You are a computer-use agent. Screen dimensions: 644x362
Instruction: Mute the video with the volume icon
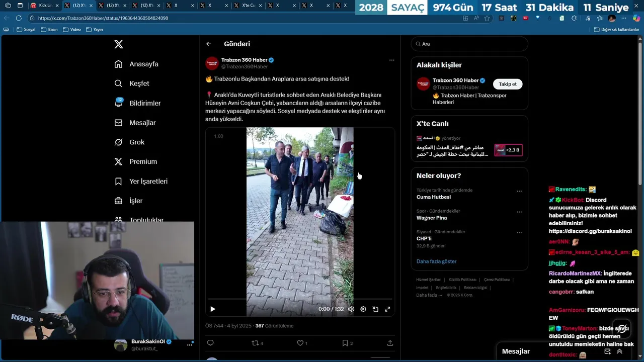(x=351, y=309)
